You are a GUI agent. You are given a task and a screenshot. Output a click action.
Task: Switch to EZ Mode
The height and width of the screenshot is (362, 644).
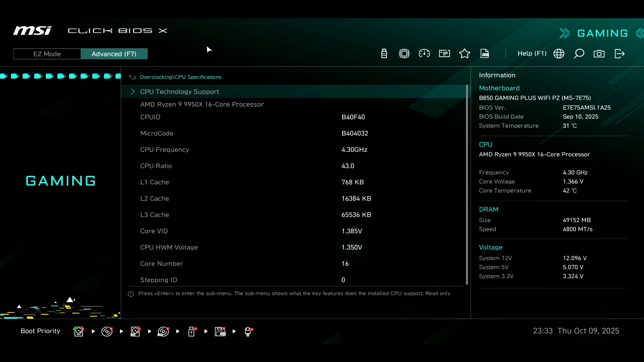47,54
